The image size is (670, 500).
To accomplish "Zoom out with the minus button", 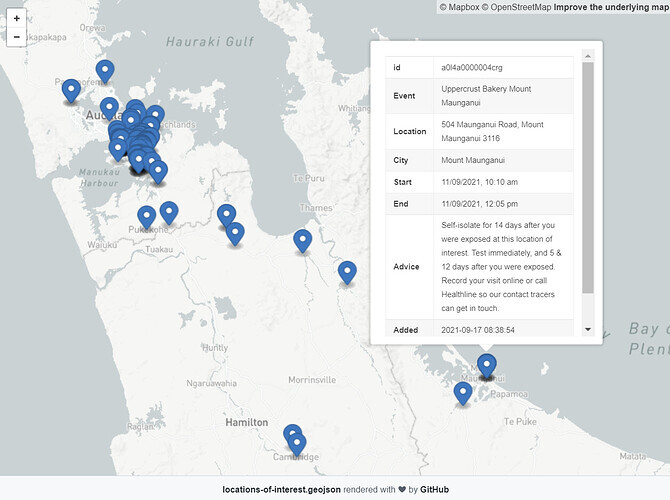I will pyautogui.click(x=17, y=38).
